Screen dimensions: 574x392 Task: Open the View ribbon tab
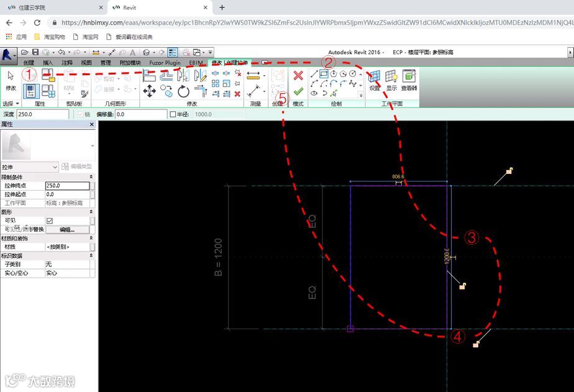pyautogui.click(x=86, y=63)
